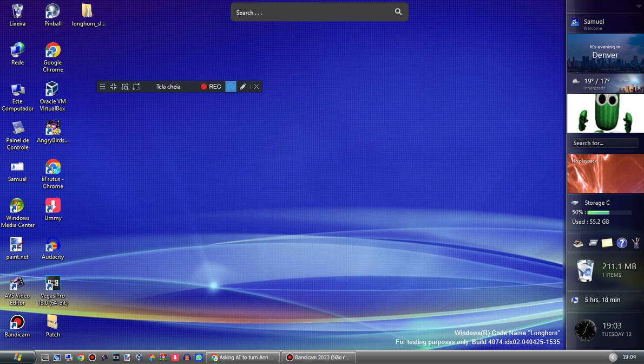Click the sidebar Search for... field
This screenshot has height=364, width=644.
(x=603, y=142)
